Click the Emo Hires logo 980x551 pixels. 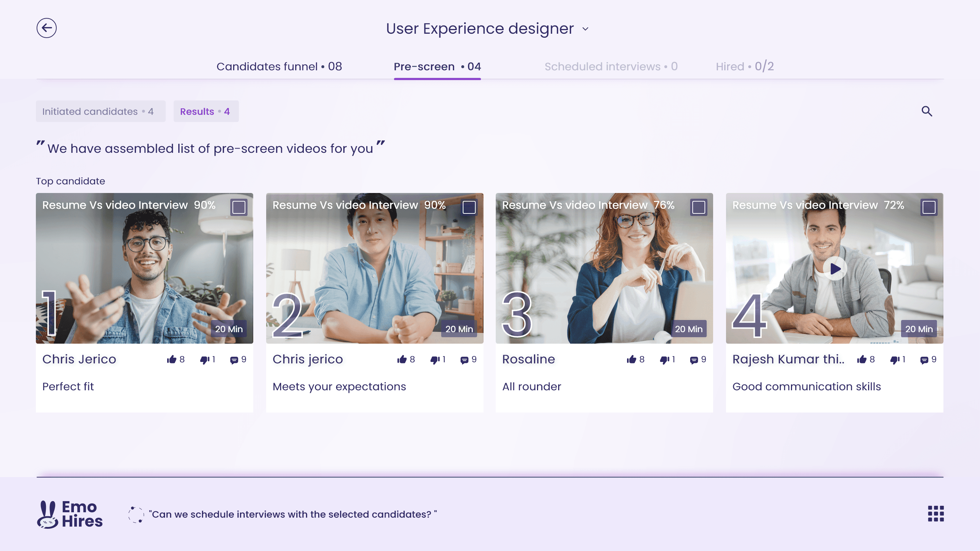click(x=70, y=514)
